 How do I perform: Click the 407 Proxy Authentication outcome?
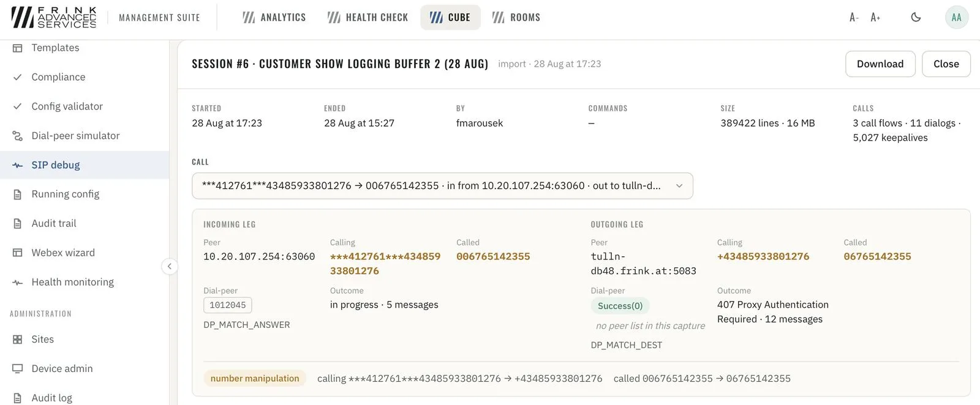coord(773,312)
